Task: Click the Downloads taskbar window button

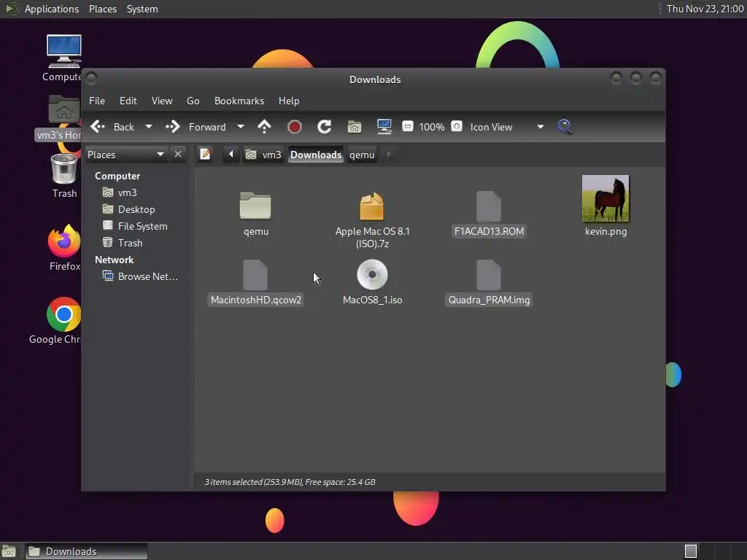Action: coord(86,551)
